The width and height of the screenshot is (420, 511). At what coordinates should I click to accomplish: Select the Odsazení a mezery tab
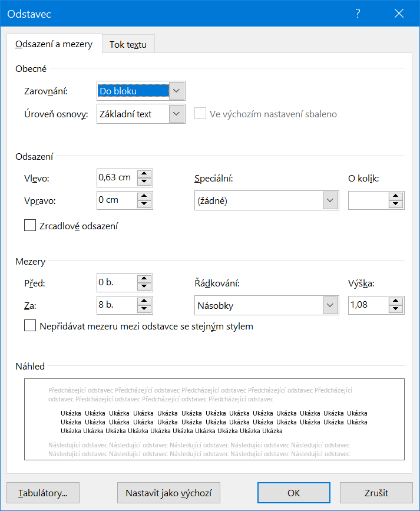pyautogui.click(x=54, y=44)
